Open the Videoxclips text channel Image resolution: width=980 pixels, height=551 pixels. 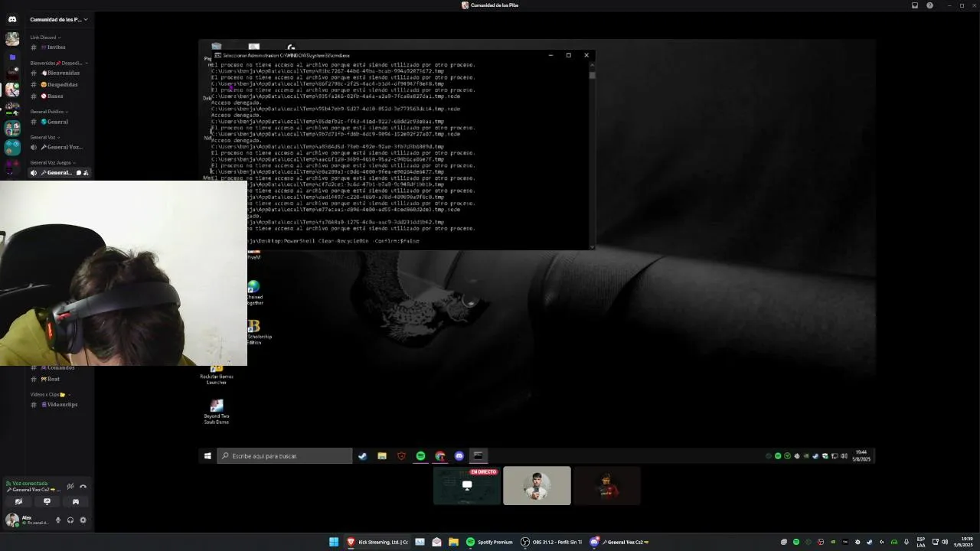tap(60, 404)
